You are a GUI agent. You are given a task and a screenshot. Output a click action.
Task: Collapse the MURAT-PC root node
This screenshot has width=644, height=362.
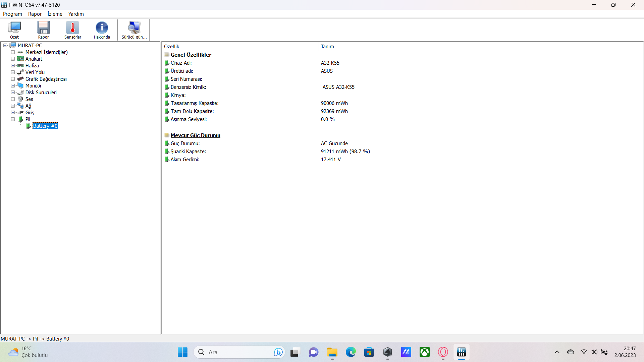coord(5,46)
